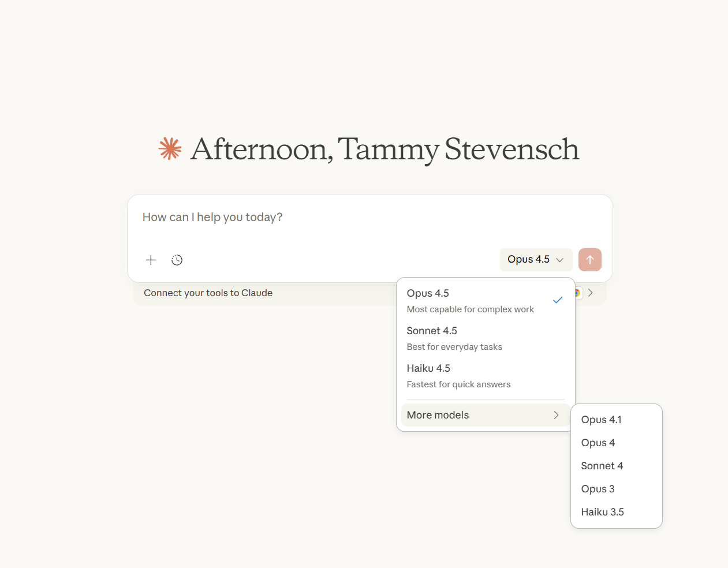728x568 pixels.
Task: Collapse the Opus 4.5 model selector dropdown
Action: click(x=536, y=260)
